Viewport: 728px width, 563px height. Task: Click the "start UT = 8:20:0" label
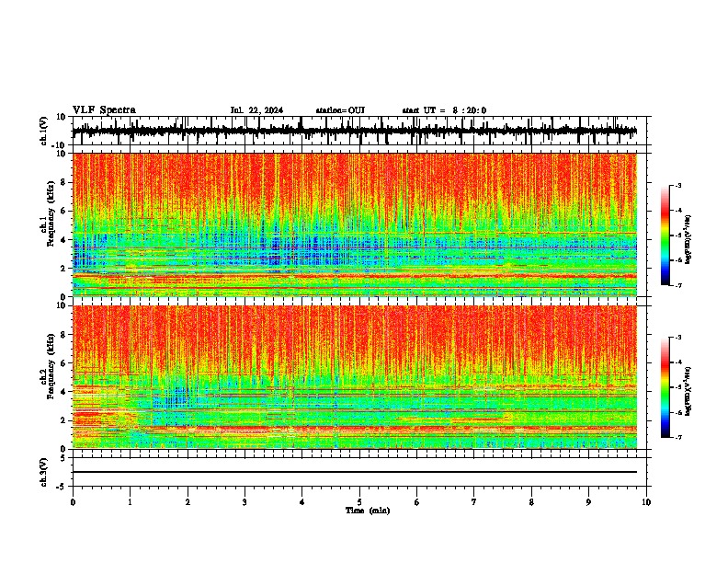coord(444,110)
